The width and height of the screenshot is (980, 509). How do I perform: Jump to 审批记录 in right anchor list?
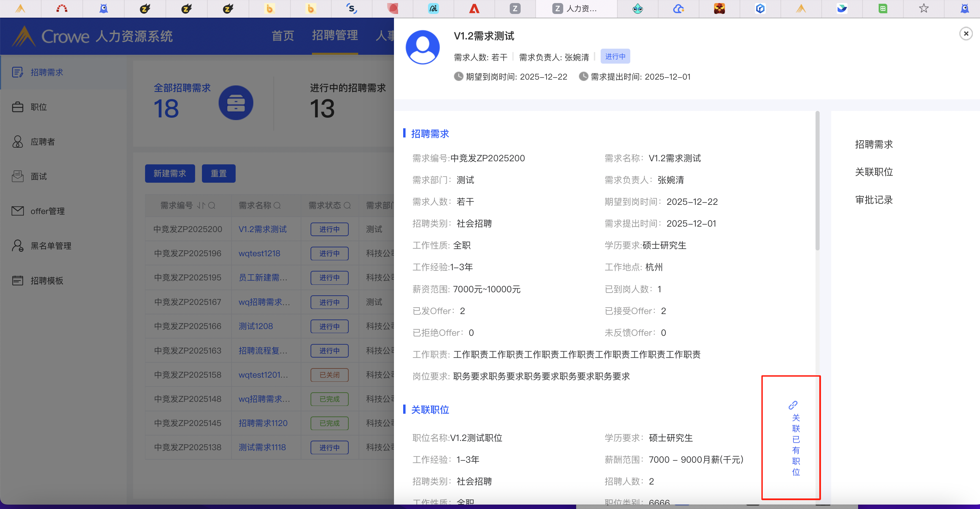[873, 200]
